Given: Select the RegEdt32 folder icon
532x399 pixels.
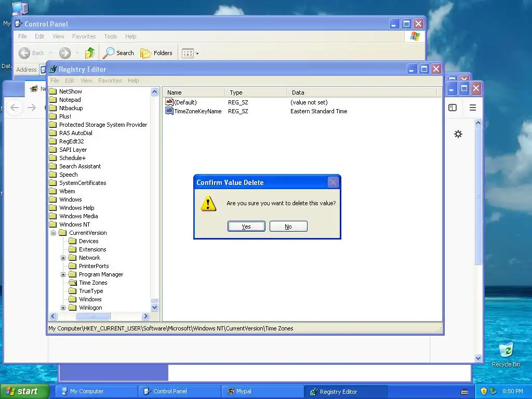Looking at the screenshot, I should tap(52, 141).
